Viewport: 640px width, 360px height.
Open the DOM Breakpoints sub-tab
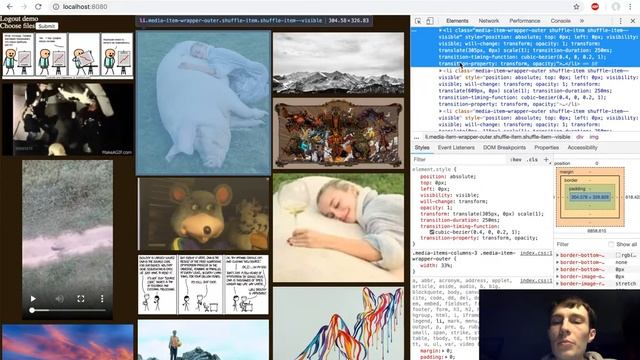pyautogui.click(x=504, y=147)
